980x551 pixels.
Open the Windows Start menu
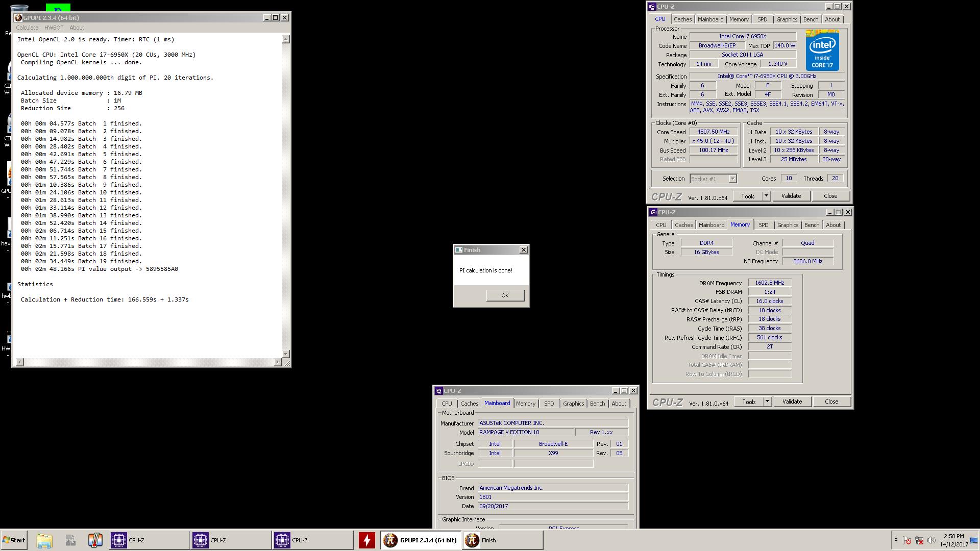[14, 540]
